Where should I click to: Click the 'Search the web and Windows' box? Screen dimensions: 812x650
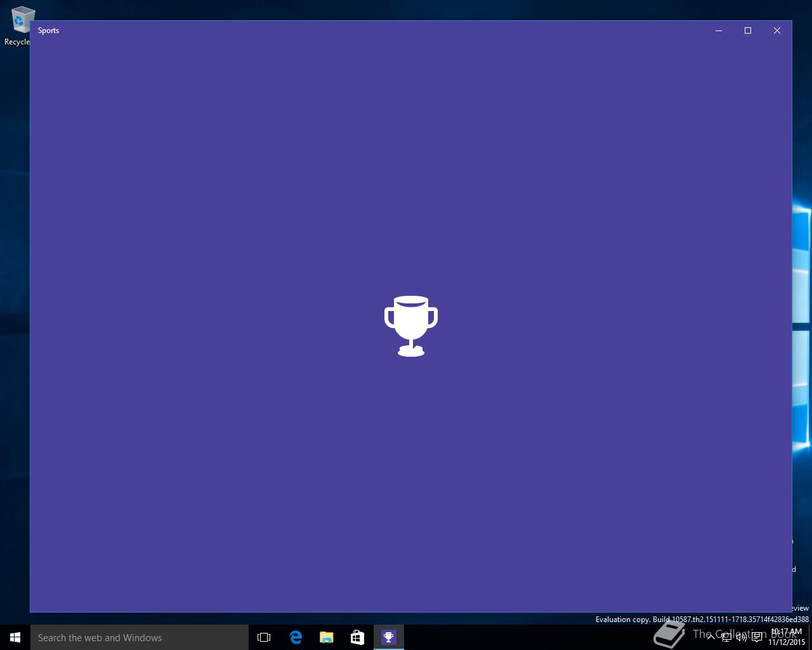coord(140,637)
